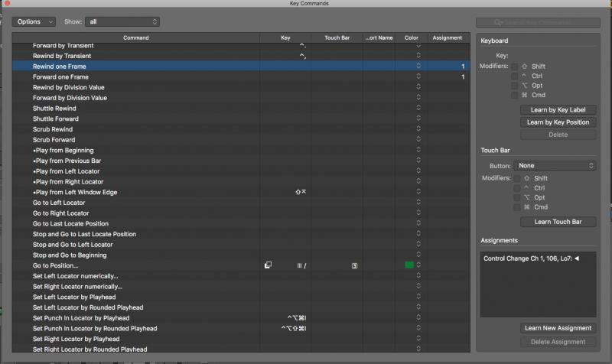Enable the Keyboard Opt modifier checkbox

[514, 86]
